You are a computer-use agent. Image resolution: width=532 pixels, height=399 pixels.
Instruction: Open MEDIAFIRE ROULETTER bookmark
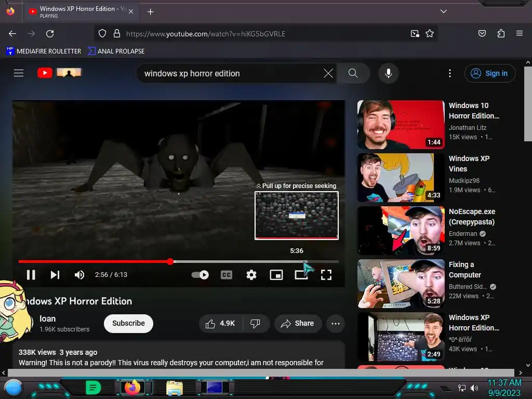(44, 51)
